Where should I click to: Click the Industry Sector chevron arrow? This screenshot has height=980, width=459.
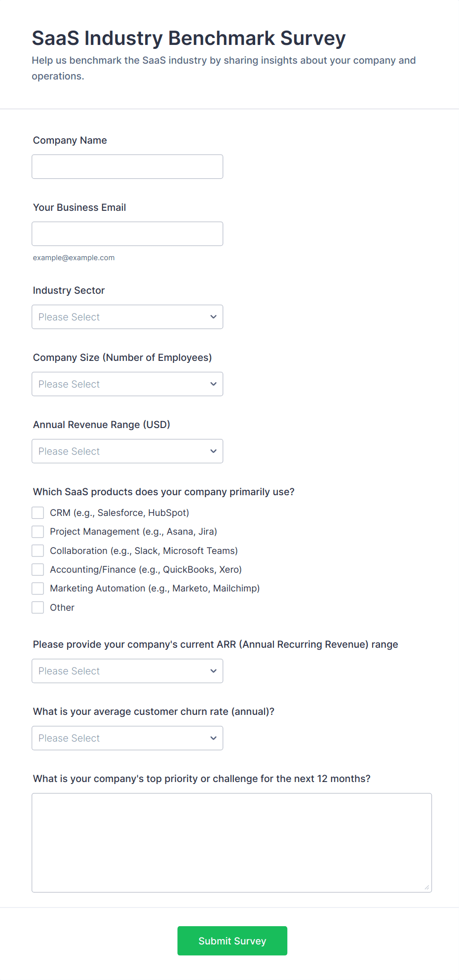click(x=213, y=317)
